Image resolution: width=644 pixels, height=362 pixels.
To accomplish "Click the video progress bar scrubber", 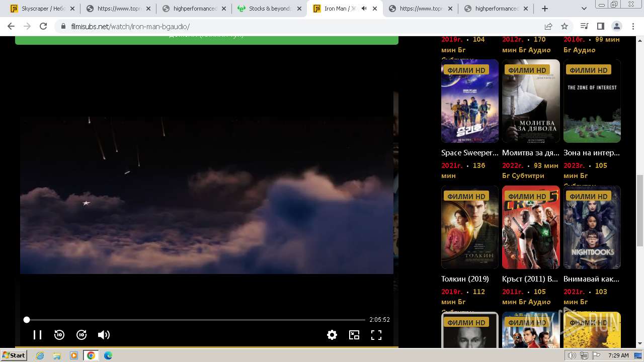I will (27, 320).
